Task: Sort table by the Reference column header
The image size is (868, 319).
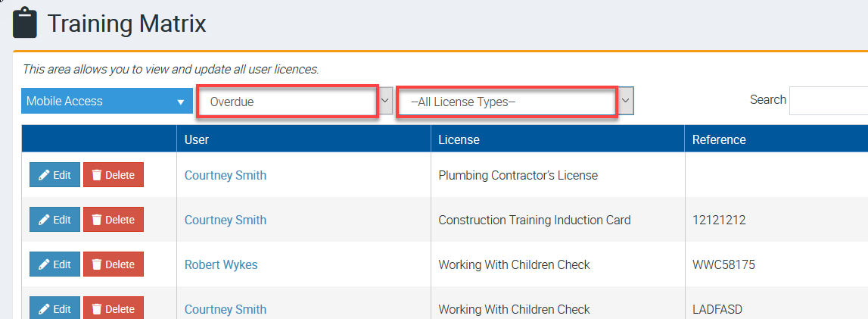Action: coord(719,139)
